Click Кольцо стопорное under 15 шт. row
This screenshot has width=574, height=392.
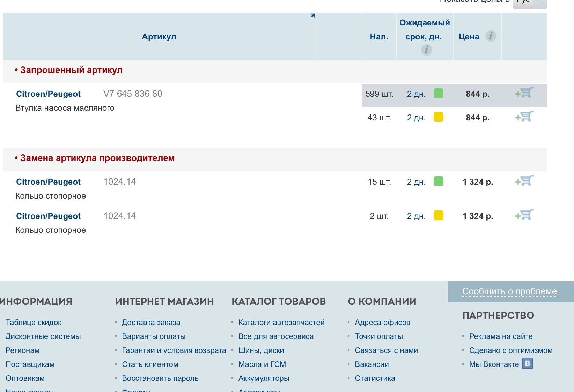pyautogui.click(x=51, y=196)
